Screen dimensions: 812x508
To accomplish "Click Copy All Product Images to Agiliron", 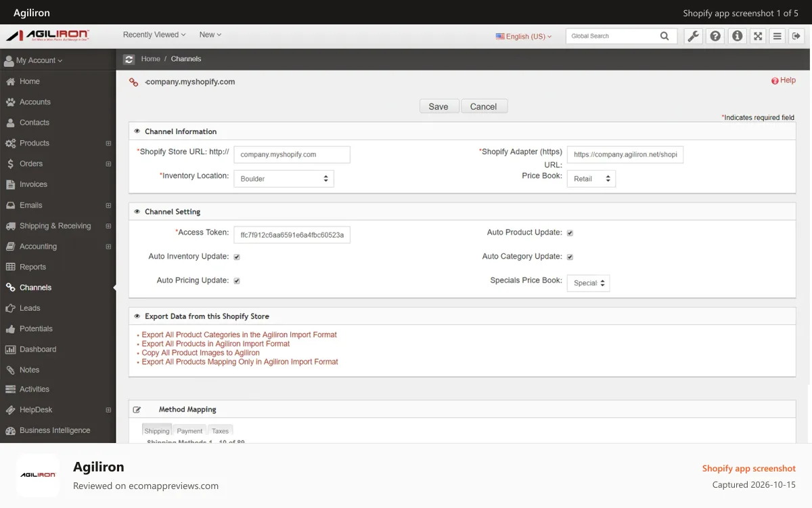I will [200, 353].
